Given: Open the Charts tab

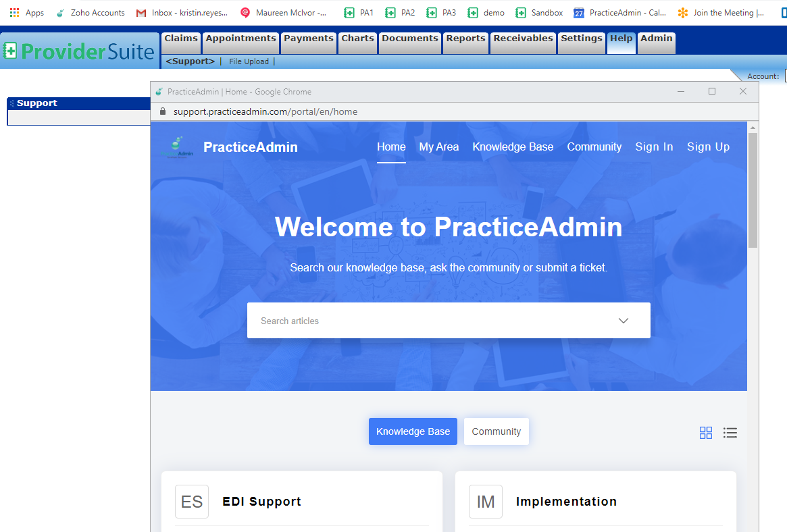Looking at the screenshot, I should point(358,42).
